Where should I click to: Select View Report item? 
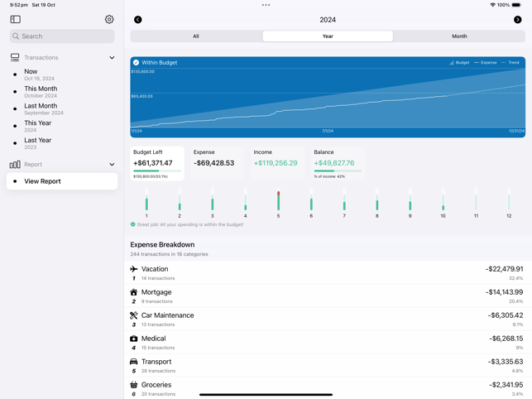click(62, 181)
